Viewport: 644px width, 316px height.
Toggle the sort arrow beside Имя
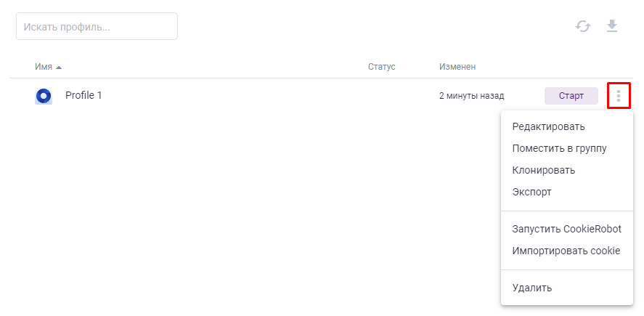59,68
